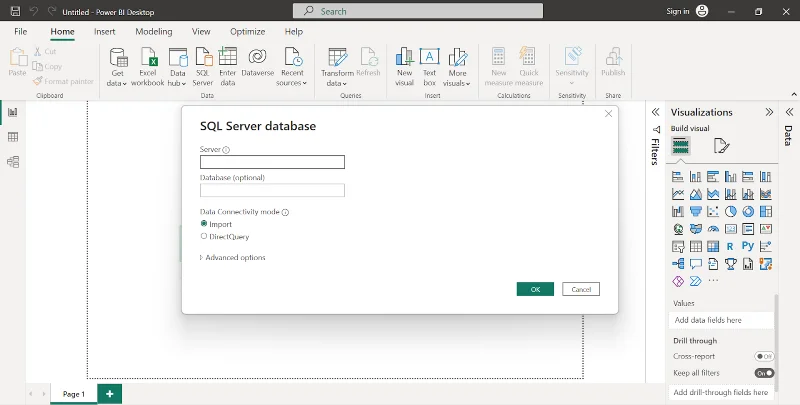Toggle the Keep all filters switch
Viewport: 800px width, 405px height.
tap(764, 373)
